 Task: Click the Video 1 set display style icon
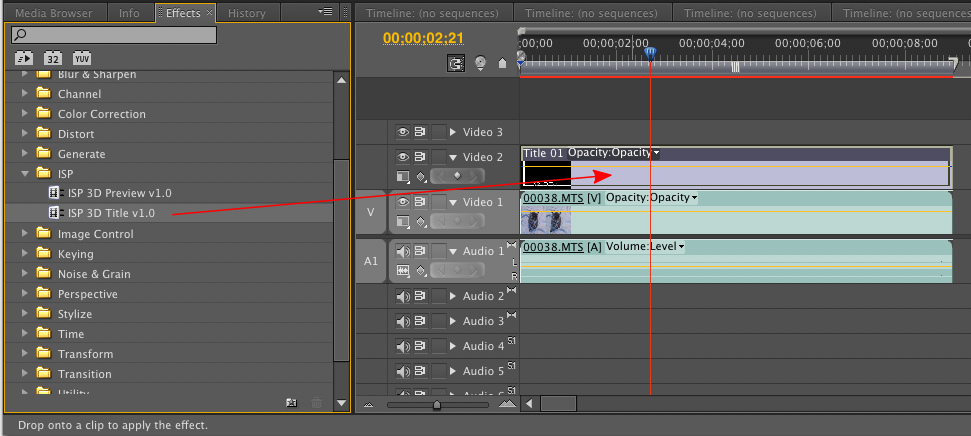403,221
